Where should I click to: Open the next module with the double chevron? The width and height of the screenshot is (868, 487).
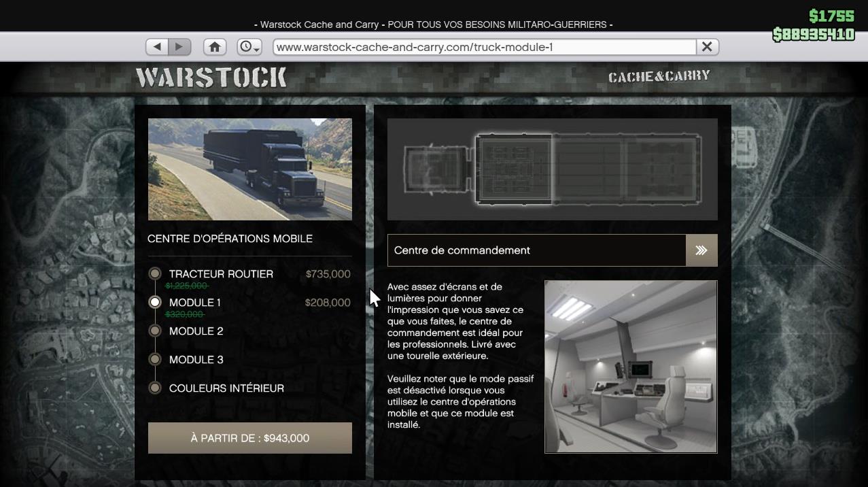pos(701,250)
